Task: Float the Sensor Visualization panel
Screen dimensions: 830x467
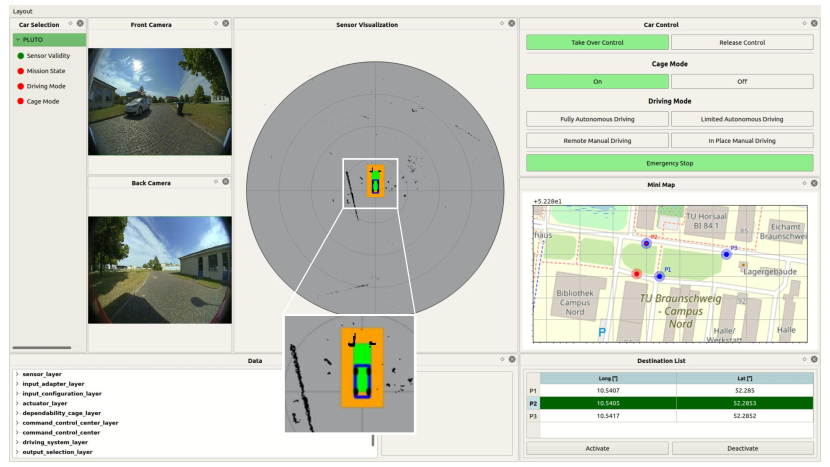Action: [502, 23]
